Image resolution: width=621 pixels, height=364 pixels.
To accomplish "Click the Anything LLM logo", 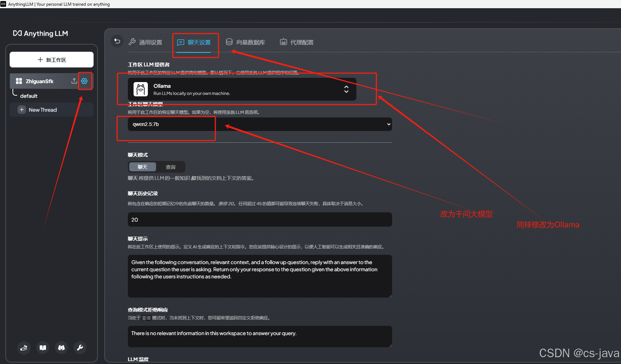I will [40, 33].
